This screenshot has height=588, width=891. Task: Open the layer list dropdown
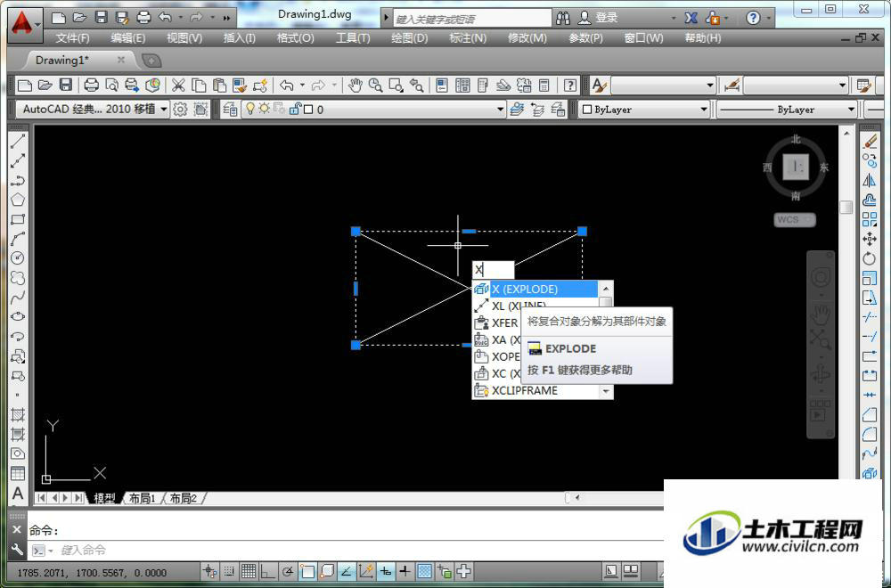500,109
